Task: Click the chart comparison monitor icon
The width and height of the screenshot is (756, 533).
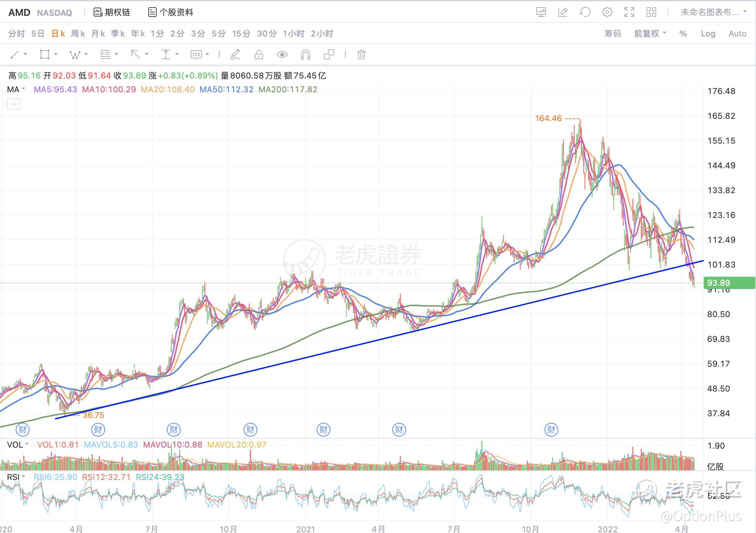Action: pyautogui.click(x=541, y=12)
